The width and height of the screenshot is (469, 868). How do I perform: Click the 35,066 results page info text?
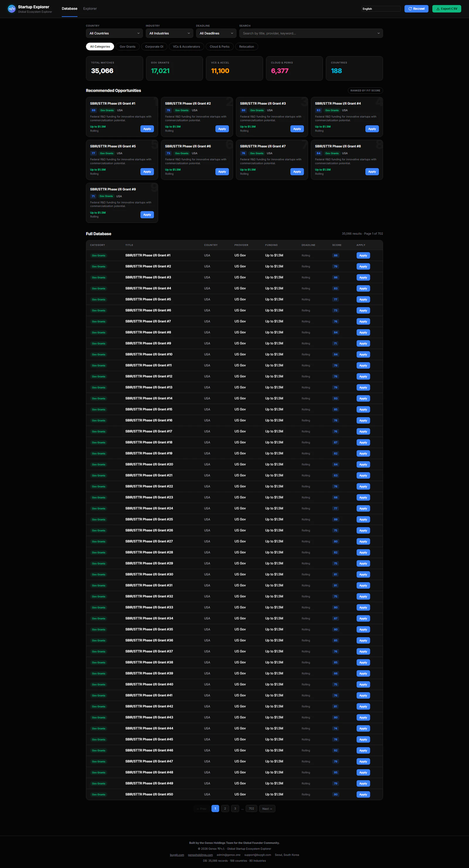(x=362, y=234)
